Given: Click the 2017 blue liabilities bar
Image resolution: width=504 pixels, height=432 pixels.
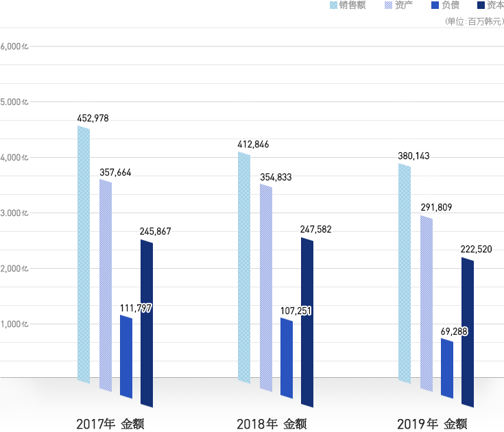Looking at the screenshot, I should 126,357.
